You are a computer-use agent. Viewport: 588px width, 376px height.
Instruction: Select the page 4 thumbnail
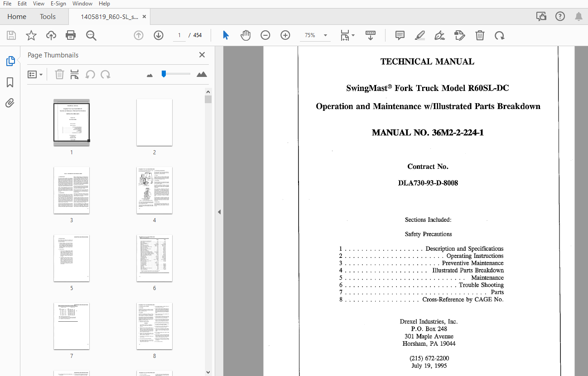coord(154,190)
